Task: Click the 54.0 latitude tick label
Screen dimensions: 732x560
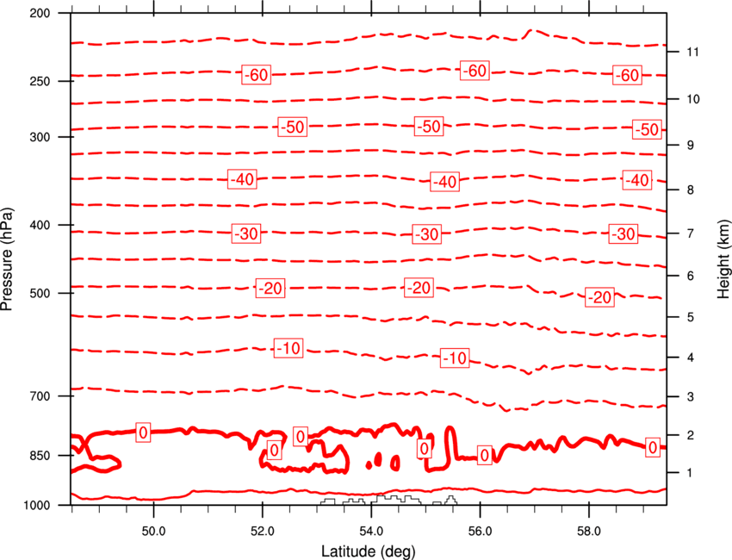Action: coord(371,532)
